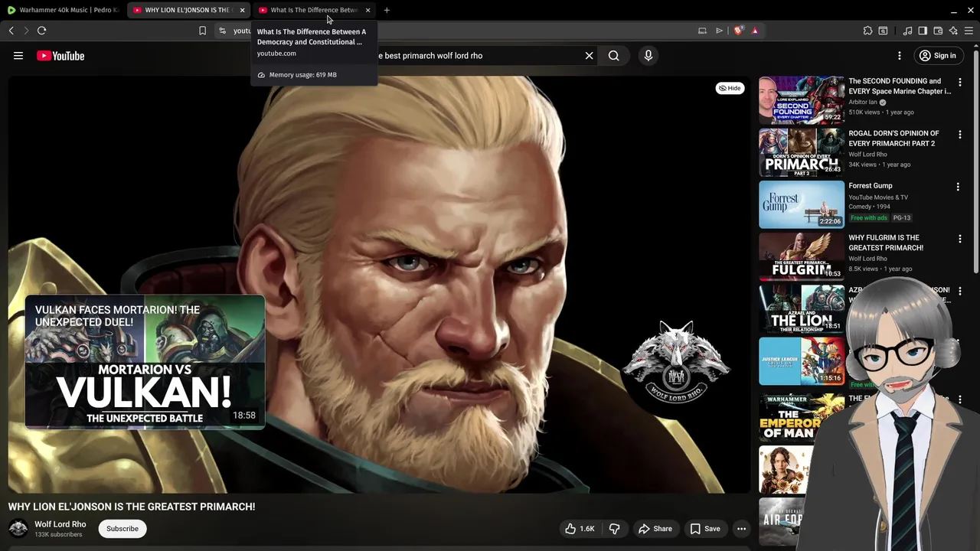Click the Forrest Gump title text
The height and width of the screenshot is (551, 980).
click(871, 186)
